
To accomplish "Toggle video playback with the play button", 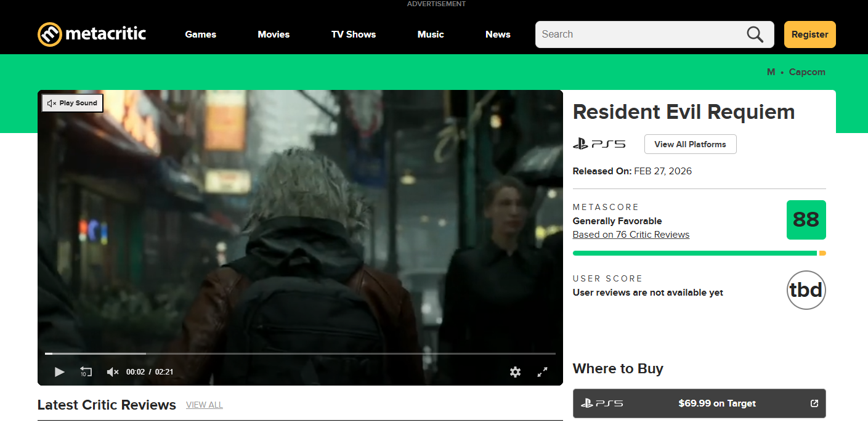I will tap(59, 372).
